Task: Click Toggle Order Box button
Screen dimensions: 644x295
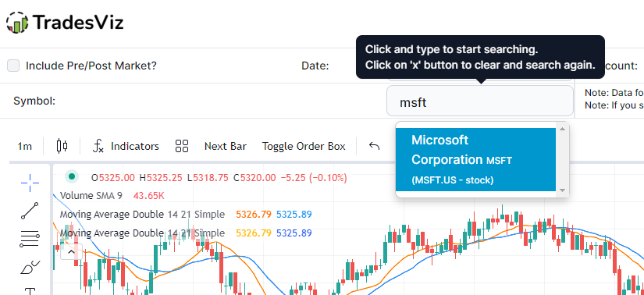Action: pos(304,146)
